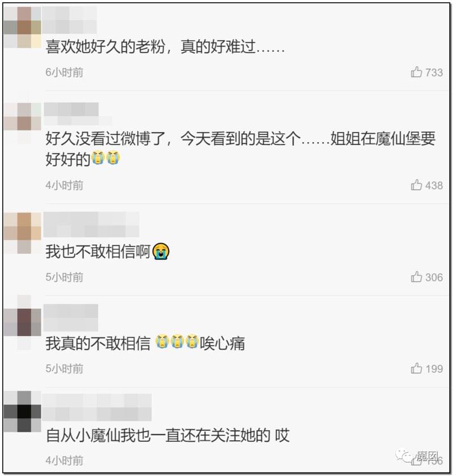Open username above 我也不敢相信啊
This screenshot has height=476, width=453.
(x=91, y=224)
